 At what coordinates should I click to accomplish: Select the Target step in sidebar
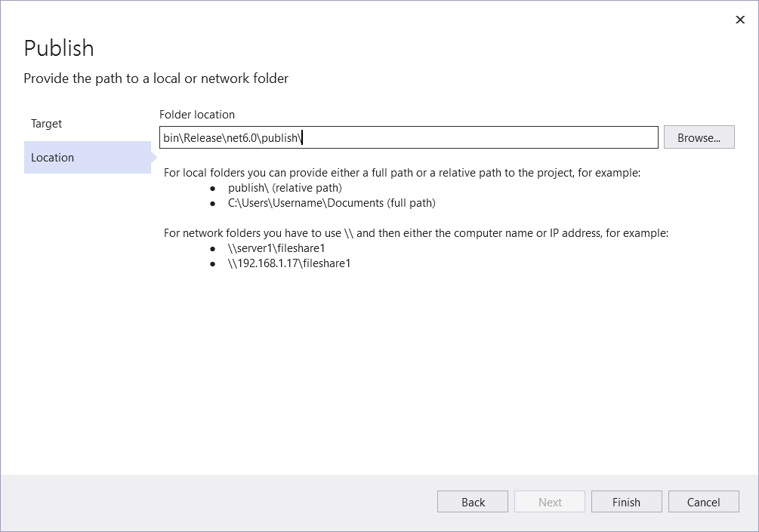(87, 123)
